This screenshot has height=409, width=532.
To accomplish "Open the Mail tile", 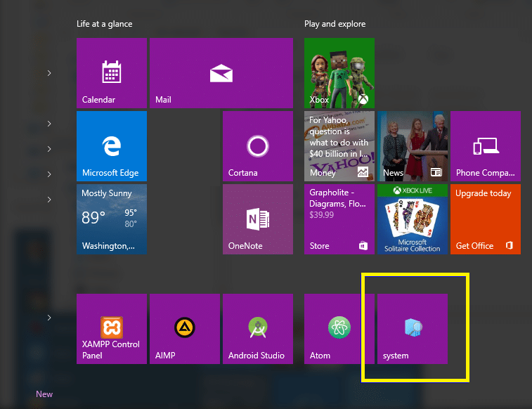I will (x=221, y=73).
